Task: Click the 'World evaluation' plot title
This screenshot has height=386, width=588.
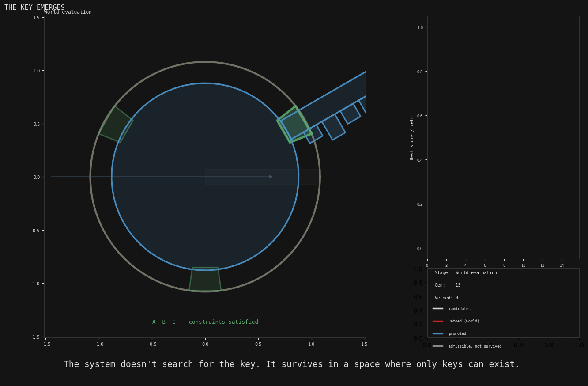Action: pos(68,12)
